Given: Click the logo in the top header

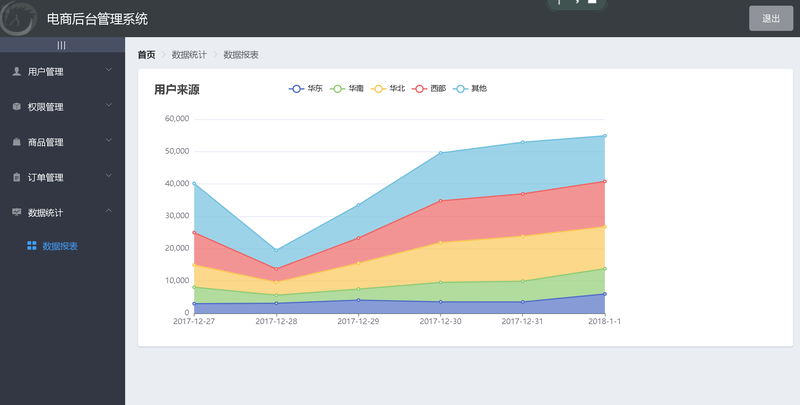Looking at the screenshot, I should pyautogui.click(x=18, y=18).
